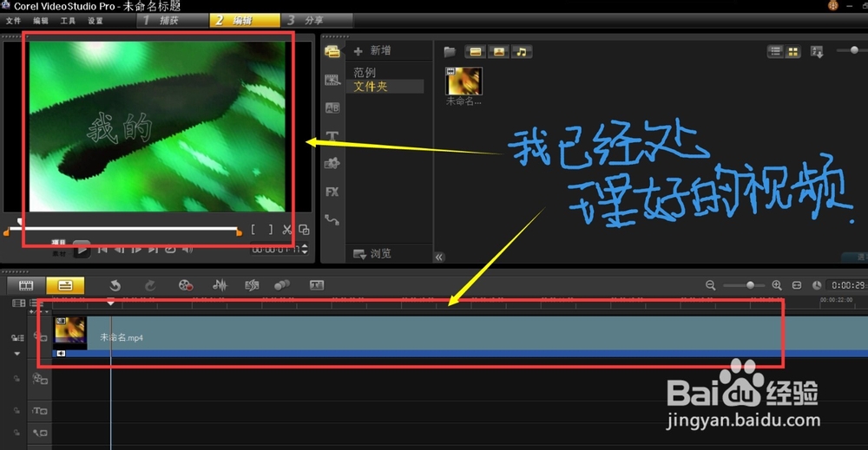The height and width of the screenshot is (450, 868).
Task: Fit project in timeline window
Action: (797, 285)
